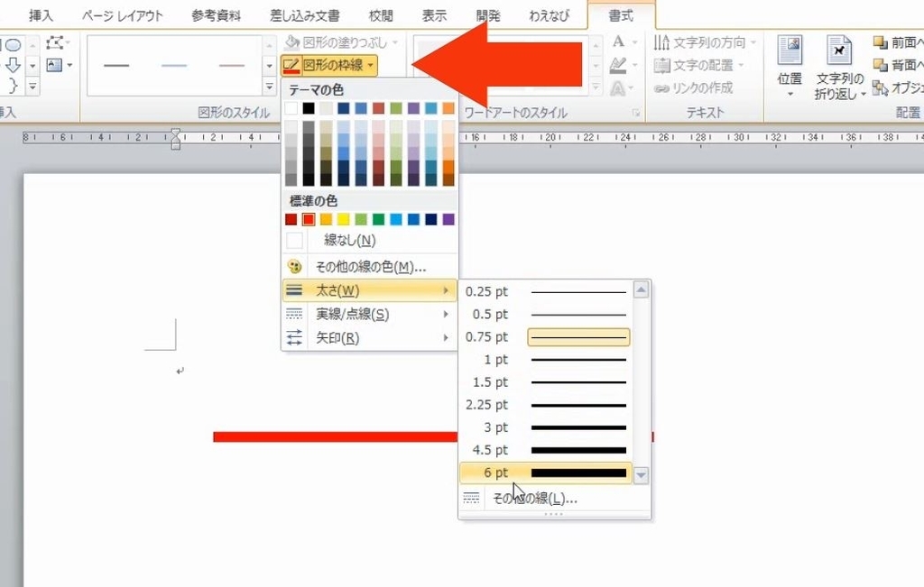This screenshot has width=924, height=587.
Task: Open the shape styles gallery more arrow
Action: click(x=269, y=86)
